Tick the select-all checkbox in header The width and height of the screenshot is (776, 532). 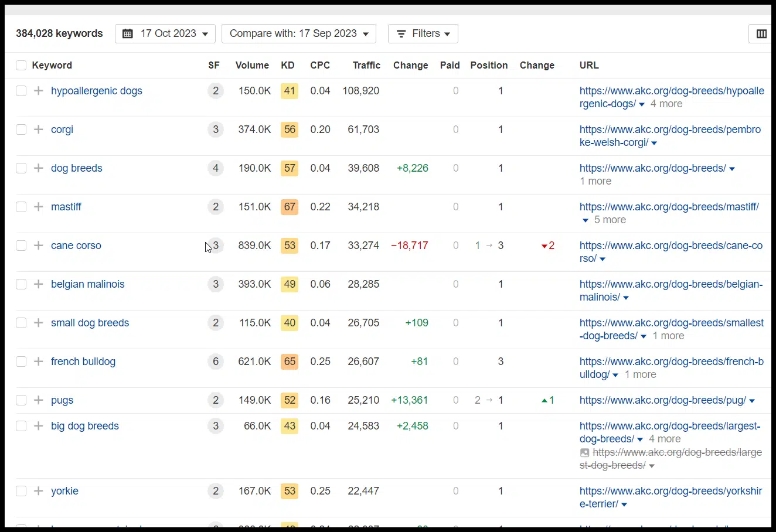21,66
